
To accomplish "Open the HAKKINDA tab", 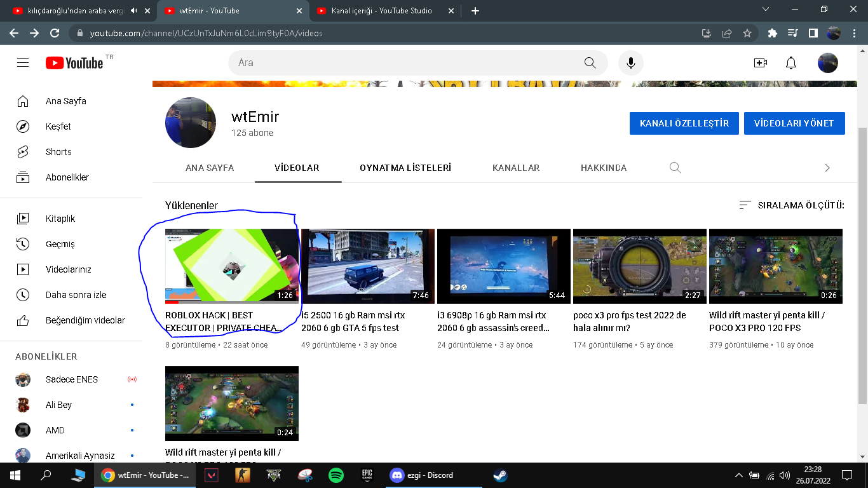I will (604, 168).
